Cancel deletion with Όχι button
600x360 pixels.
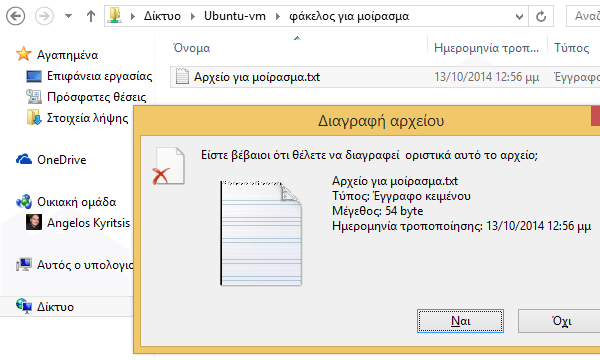[559, 321]
